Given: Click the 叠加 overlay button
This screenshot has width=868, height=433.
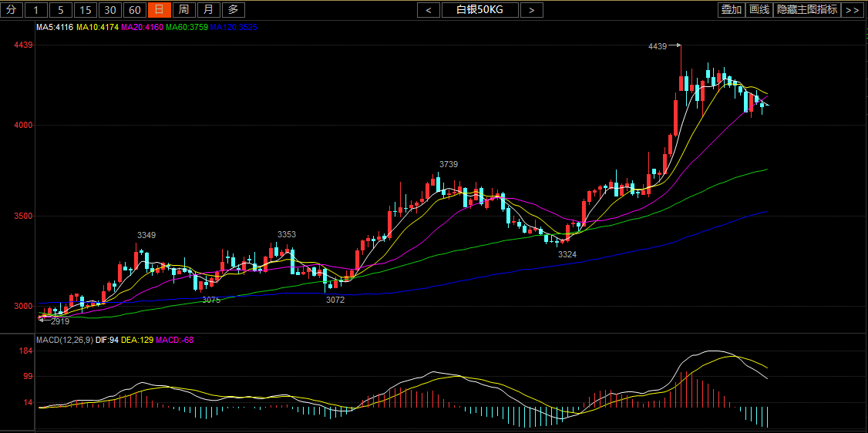Looking at the screenshot, I should (731, 10).
